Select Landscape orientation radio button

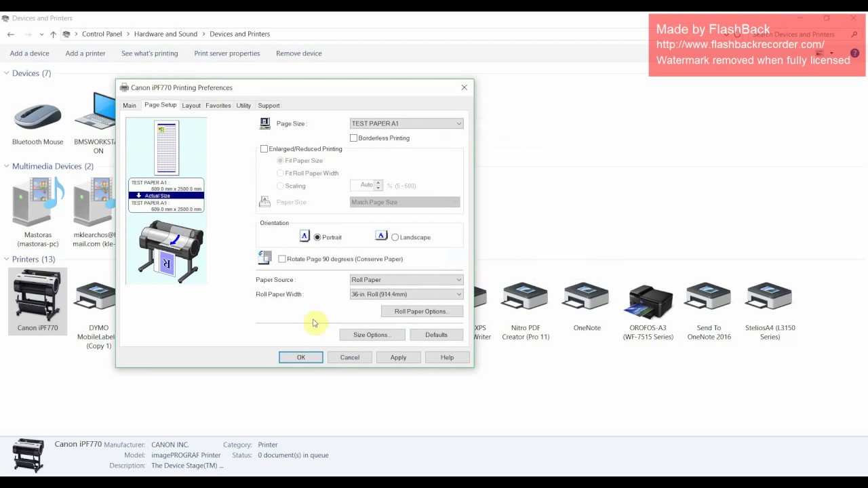pyautogui.click(x=395, y=237)
